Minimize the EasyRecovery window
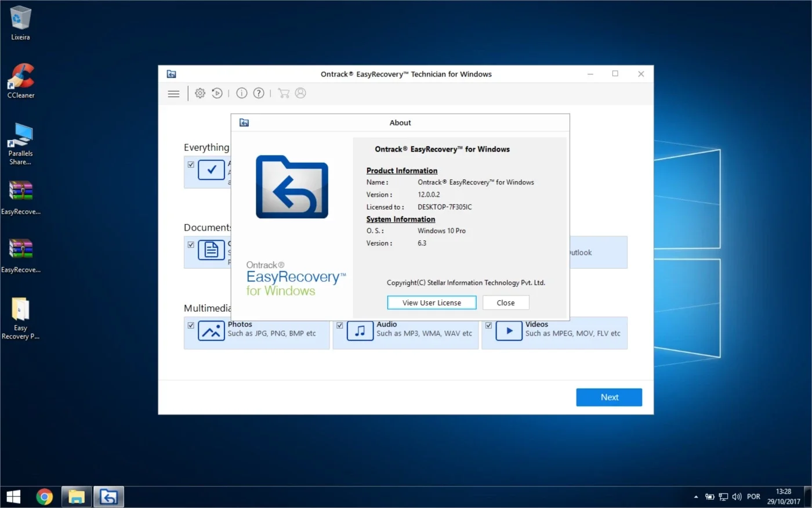 pos(590,74)
